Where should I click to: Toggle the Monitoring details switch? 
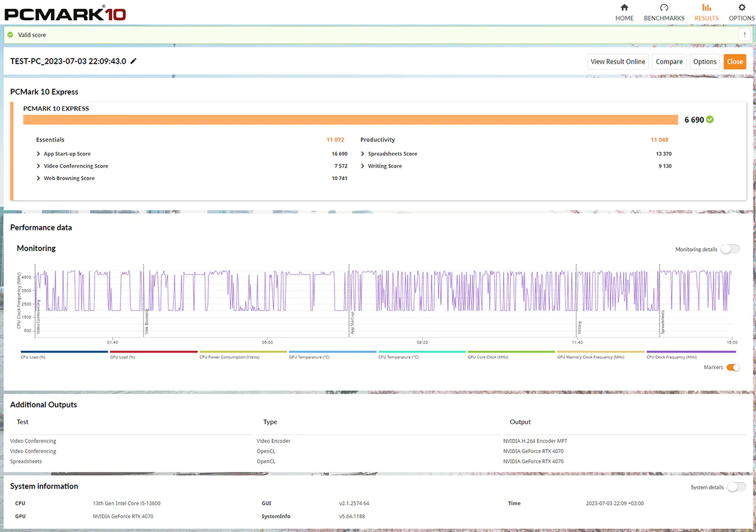730,249
